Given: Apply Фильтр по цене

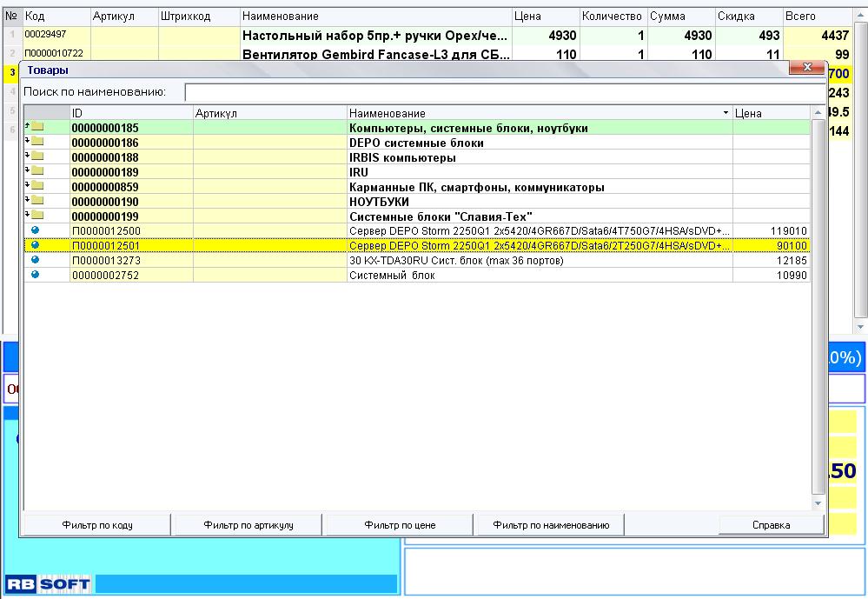Looking at the screenshot, I should [400, 525].
